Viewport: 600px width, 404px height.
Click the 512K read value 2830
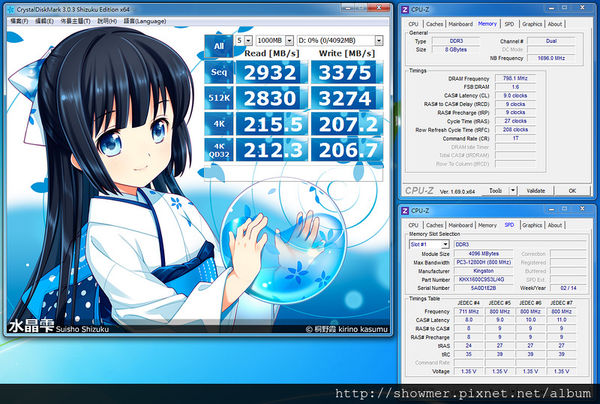[x=271, y=98]
